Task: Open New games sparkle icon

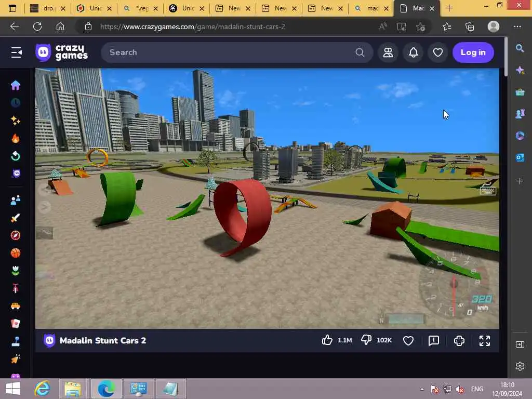Action: pos(15,121)
